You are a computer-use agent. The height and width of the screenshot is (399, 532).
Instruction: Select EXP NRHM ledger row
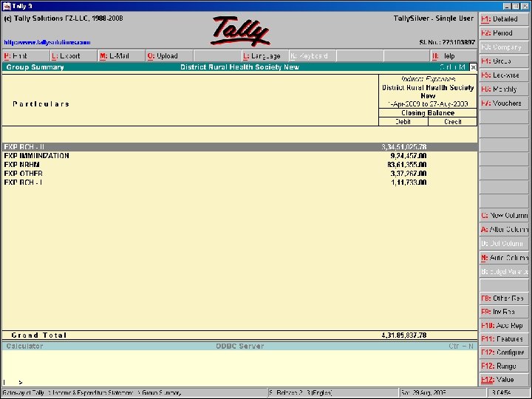click(x=239, y=165)
